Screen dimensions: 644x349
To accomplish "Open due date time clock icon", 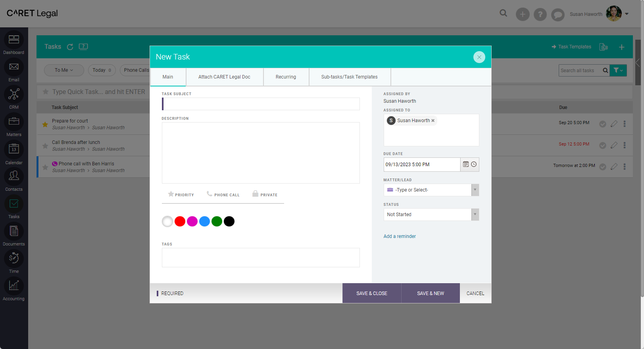I will coord(474,164).
